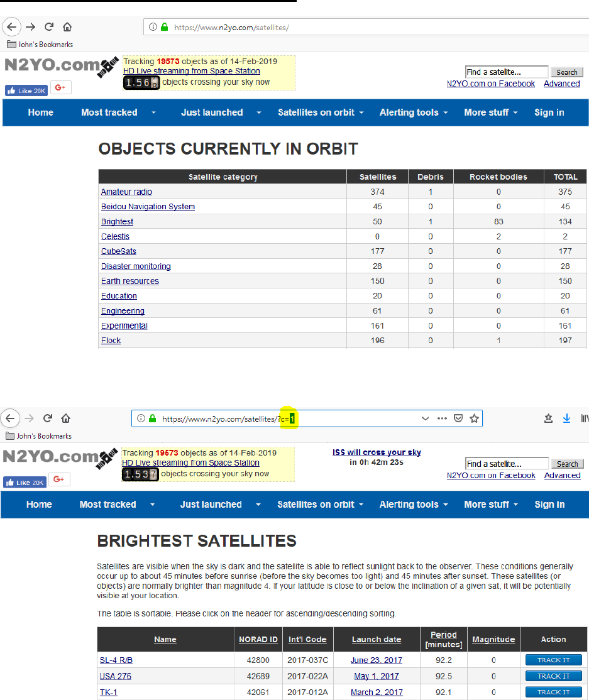The width and height of the screenshot is (589, 700).
Task: Click ISS will cross your sky link
Action: coord(377,452)
